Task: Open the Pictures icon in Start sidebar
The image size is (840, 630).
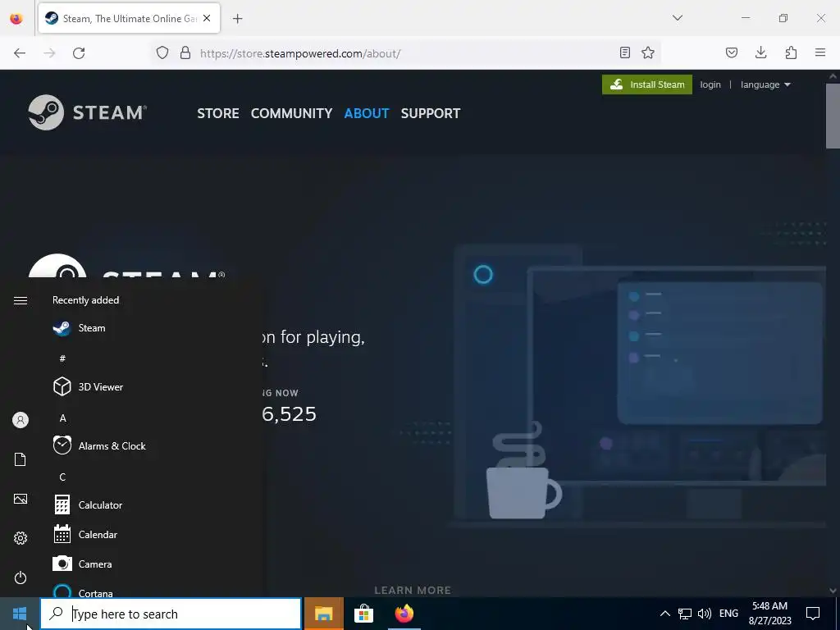Action: [21, 500]
